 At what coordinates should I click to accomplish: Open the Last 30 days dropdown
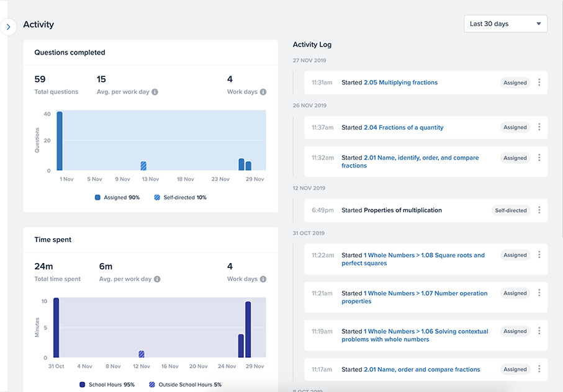point(505,24)
